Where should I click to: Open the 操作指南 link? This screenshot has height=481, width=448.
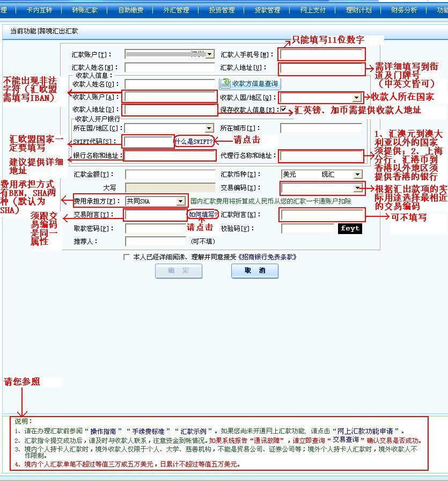click(103, 431)
